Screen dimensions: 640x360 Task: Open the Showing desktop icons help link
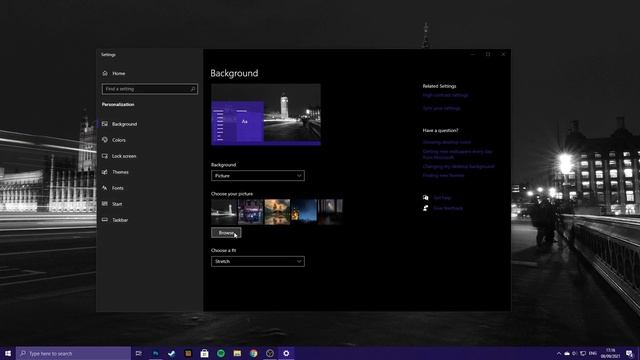pos(447,142)
